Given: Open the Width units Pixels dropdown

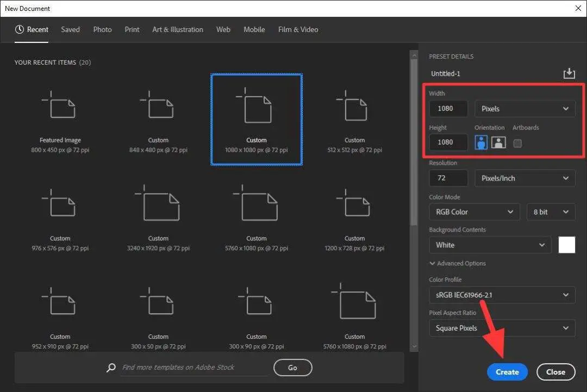Looking at the screenshot, I should (x=524, y=108).
